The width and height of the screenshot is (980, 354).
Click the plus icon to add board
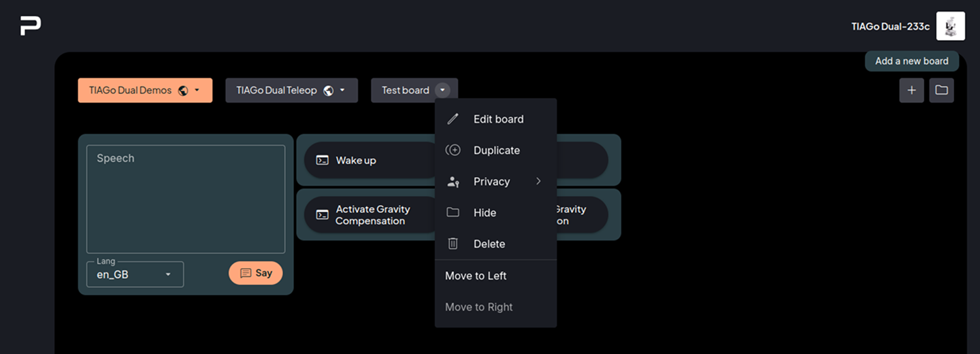click(911, 90)
